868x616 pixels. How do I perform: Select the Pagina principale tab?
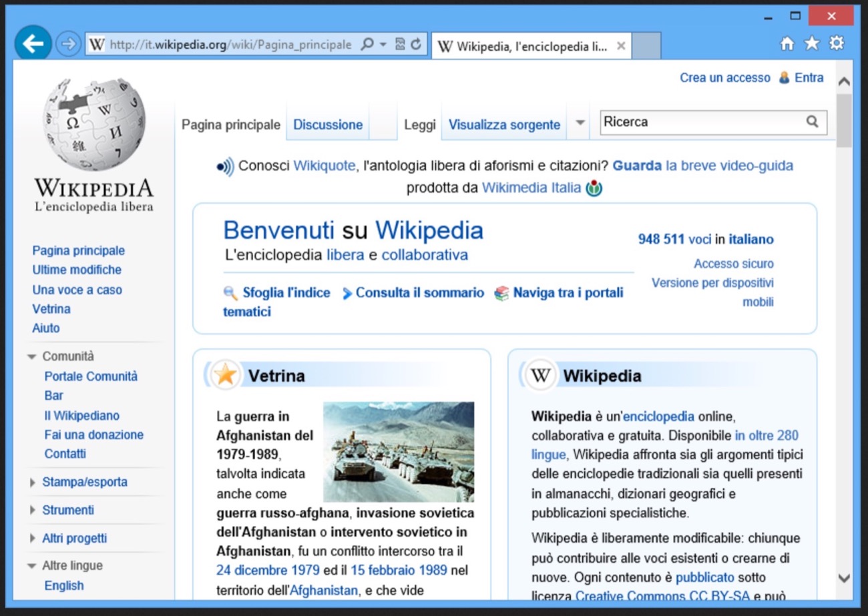231,125
